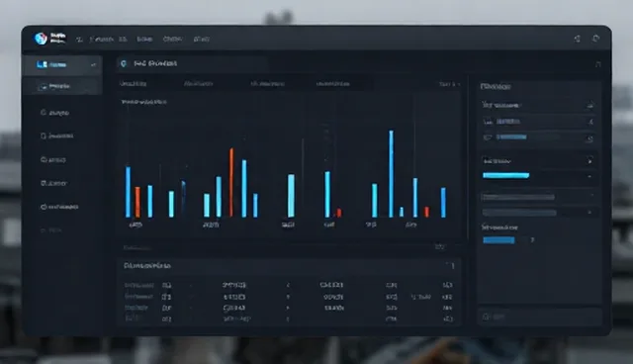Toggle the control right of the first blue-labelled panel row

tap(590, 122)
